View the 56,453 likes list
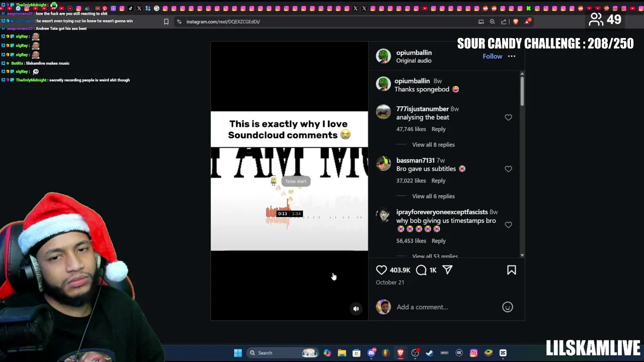The image size is (644, 362). click(x=411, y=241)
